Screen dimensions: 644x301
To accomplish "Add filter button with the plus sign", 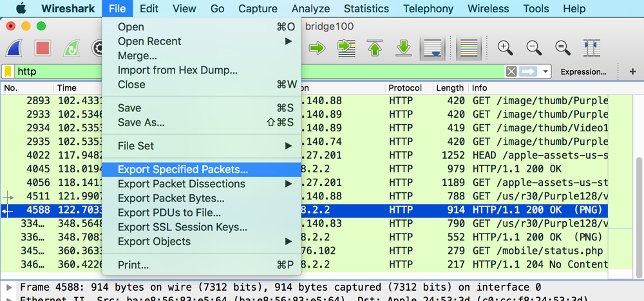I will click(x=632, y=72).
